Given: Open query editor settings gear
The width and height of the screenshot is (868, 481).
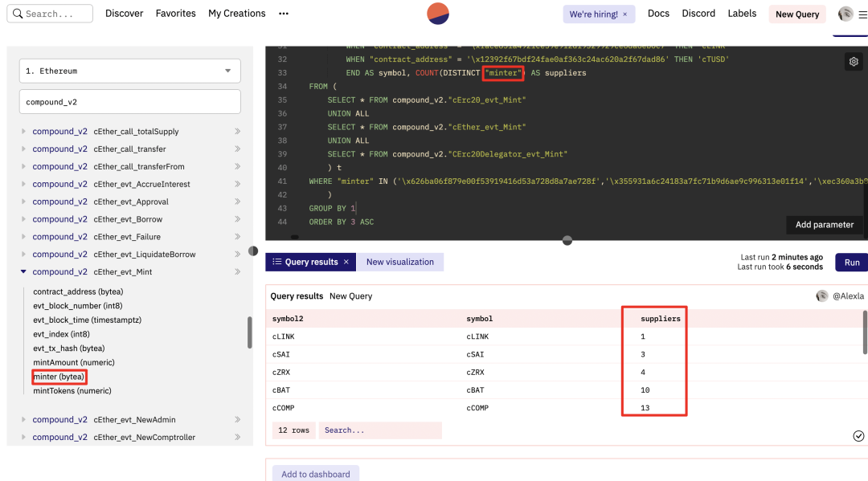Looking at the screenshot, I should pos(854,62).
